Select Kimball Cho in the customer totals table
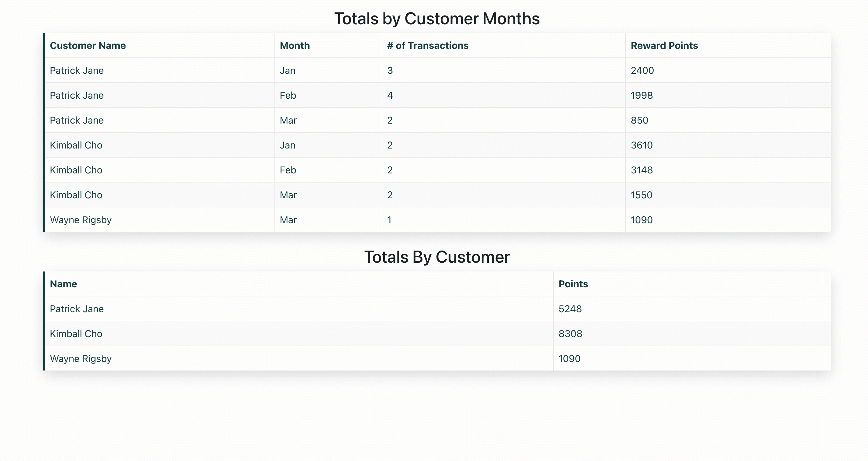This screenshot has height=461, width=868. pyautogui.click(x=76, y=334)
